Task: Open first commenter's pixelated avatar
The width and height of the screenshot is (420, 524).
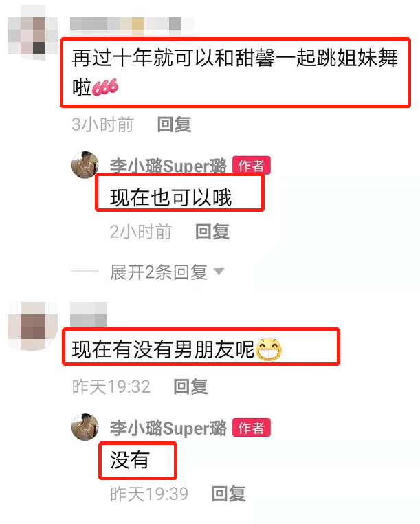Action: pyautogui.click(x=33, y=33)
